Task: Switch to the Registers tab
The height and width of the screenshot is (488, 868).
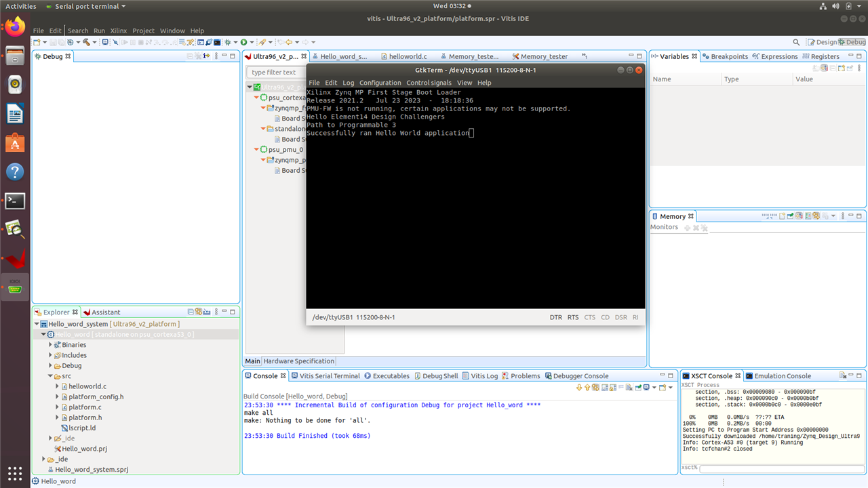Action: point(821,56)
